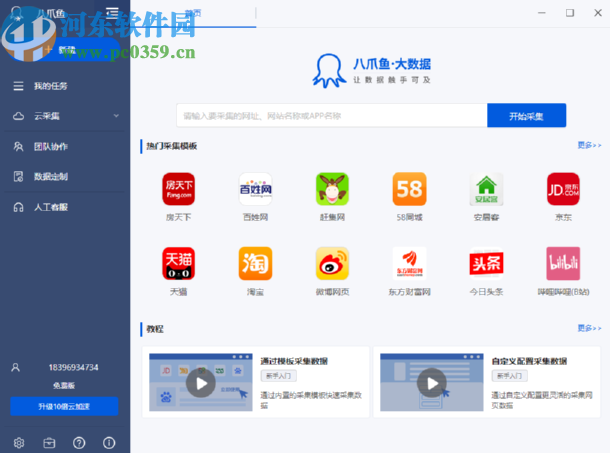The width and height of the screenshot is (610, 453).
Task: Open 数据定制 in the sidebar
Action: 51,177
